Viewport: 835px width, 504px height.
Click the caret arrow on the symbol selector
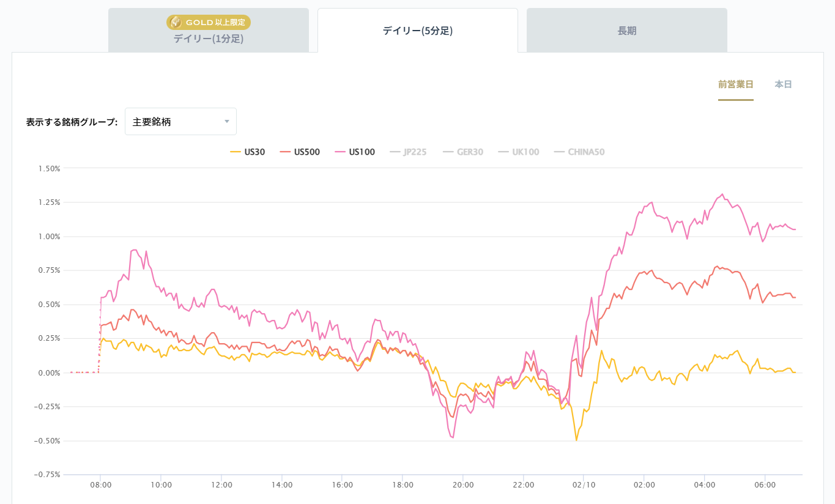[227, 121]
